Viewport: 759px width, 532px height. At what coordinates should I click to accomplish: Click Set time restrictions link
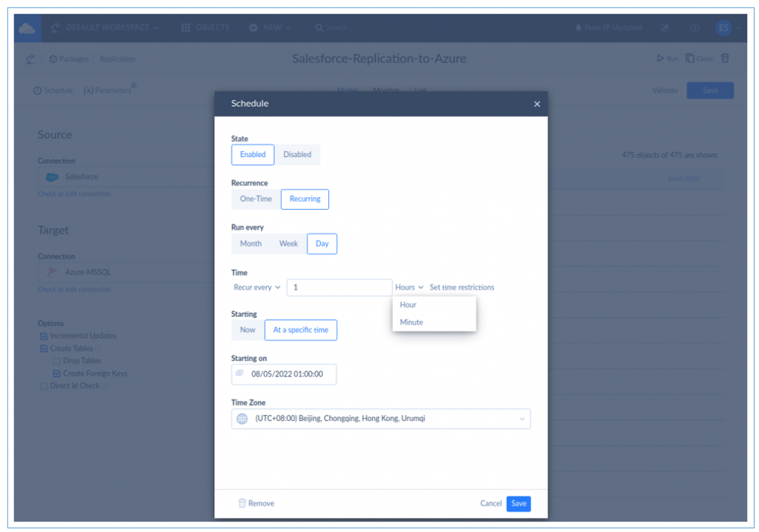(462, 287)
